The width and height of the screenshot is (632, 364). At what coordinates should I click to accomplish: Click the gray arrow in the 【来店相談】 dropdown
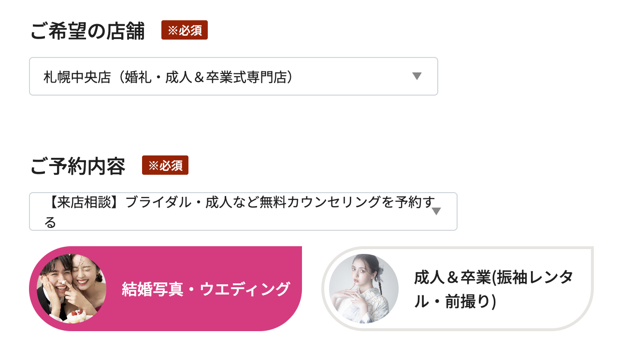click(436, 211)
